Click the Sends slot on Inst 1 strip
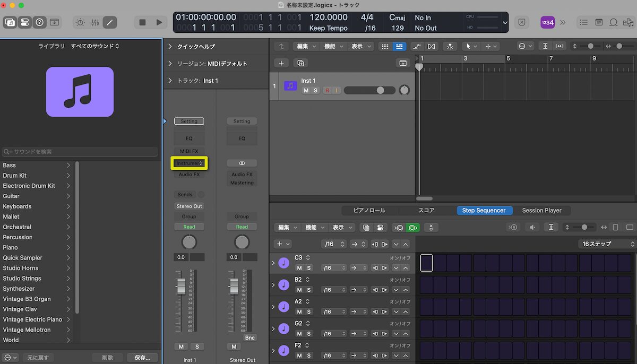637x364 pixels. click(x=185, y=195)
